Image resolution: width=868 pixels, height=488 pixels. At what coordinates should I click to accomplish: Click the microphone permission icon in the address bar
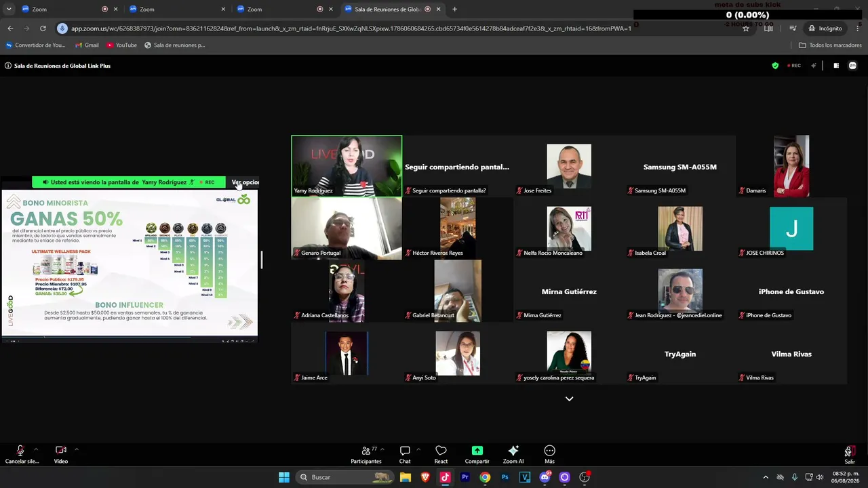[x=62, y=28]
